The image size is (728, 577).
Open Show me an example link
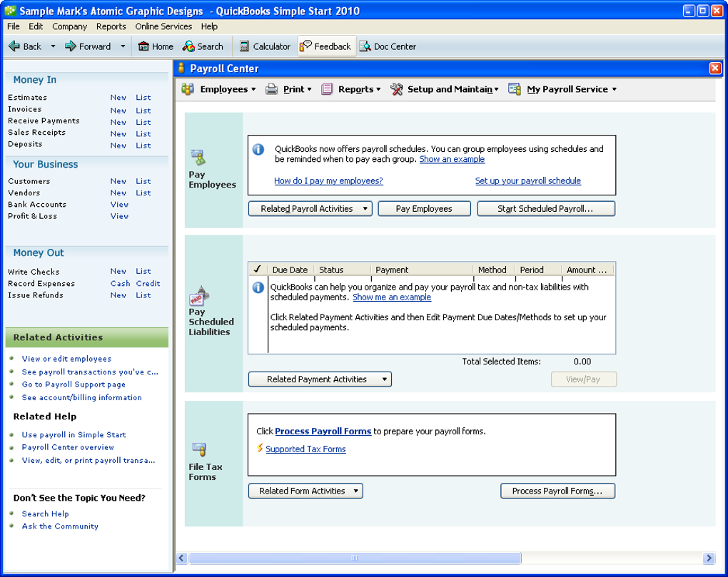pos(392,297)
